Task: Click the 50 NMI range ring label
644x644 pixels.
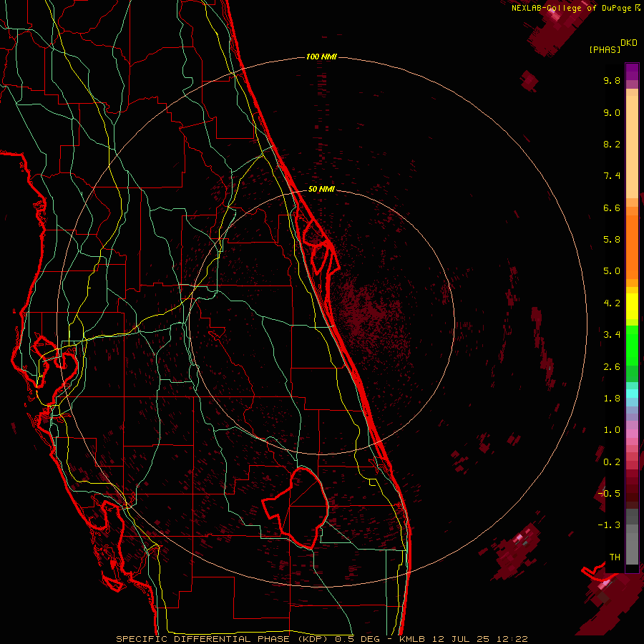Action: coord(321,189)
